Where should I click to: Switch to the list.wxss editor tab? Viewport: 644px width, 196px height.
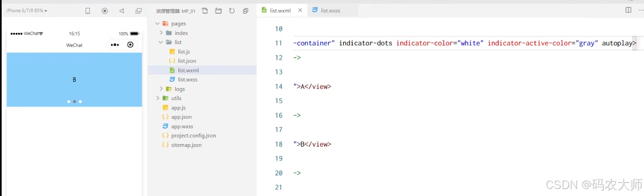click(x=330, y=11)
